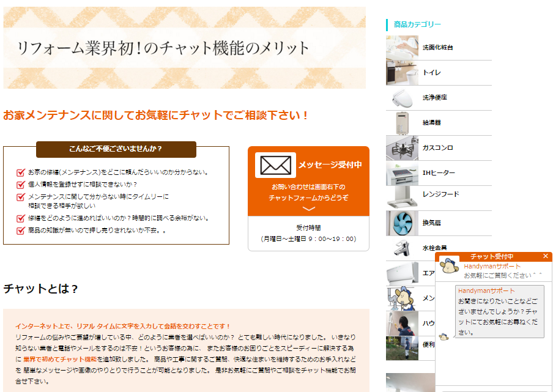Expand the chevron under チャットフォームからどうぞ
553x392 pixels.
[308, 208]
